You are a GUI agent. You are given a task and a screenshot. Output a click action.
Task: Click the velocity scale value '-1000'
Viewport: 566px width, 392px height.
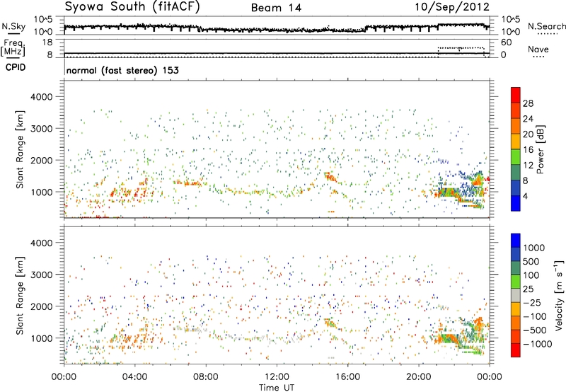538,344
